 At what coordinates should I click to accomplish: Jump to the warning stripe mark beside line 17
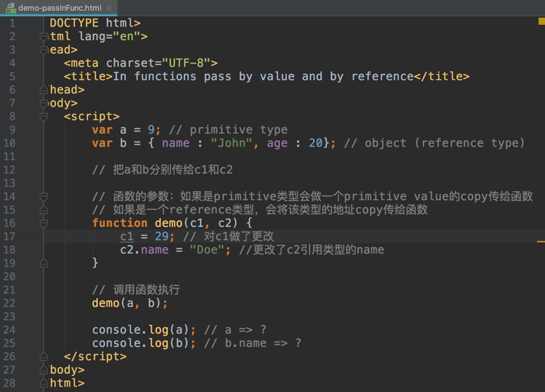(541, 241)
